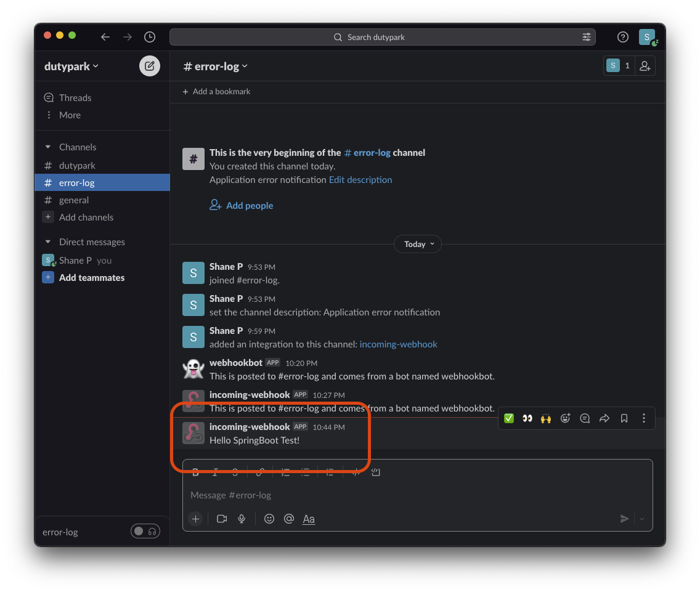Open search filter options icon
Image resolution: width=700 pixels, height=592 pixels.
click(x=587, y=37)
